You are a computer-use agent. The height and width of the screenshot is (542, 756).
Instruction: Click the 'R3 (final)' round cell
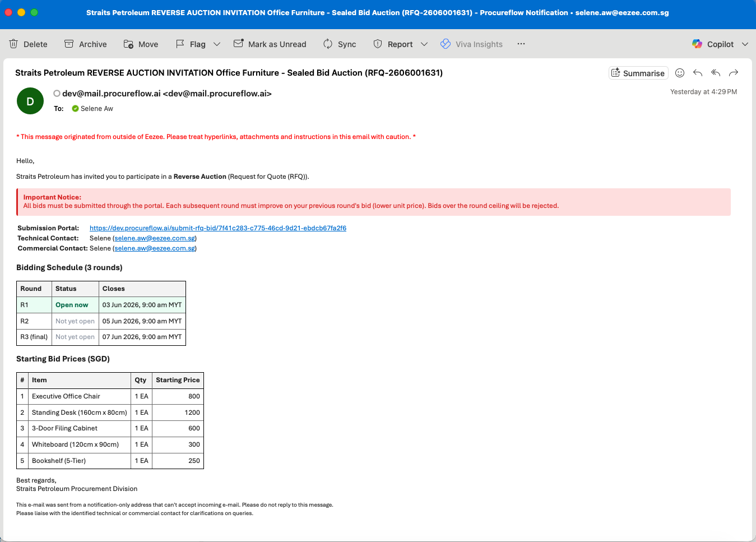click(34, 337)
